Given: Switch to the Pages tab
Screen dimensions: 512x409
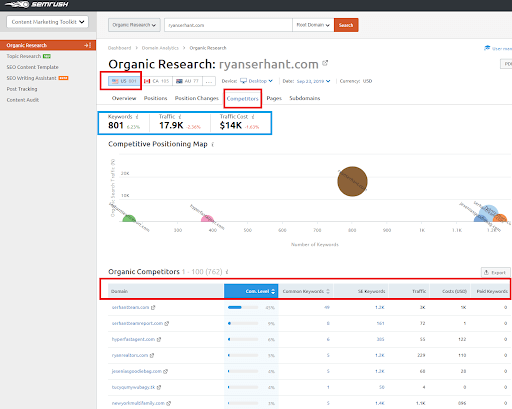Looking at the screenshot, I should click(274, 98).
